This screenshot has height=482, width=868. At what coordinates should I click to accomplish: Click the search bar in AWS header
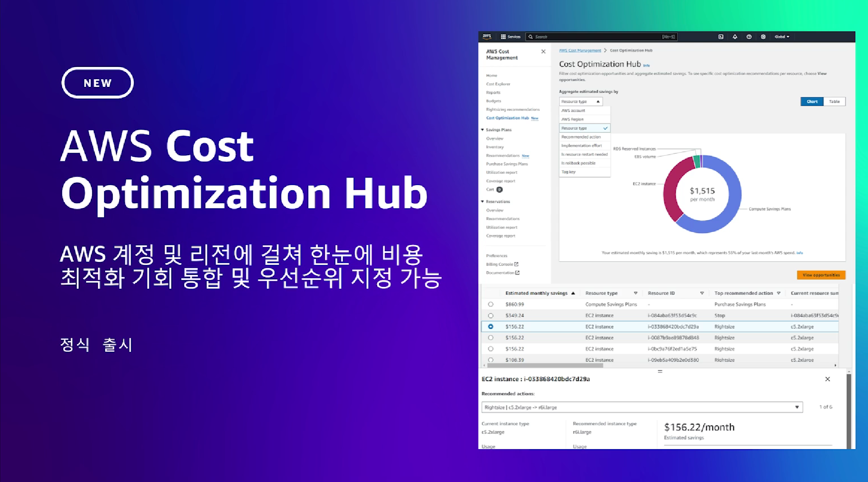(x=601, y=37)
